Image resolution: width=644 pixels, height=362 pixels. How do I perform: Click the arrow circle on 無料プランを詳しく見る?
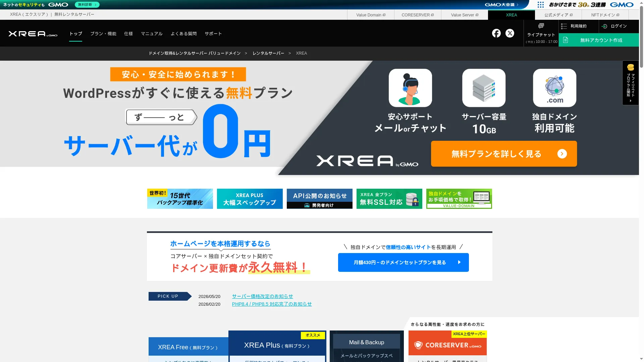click(x=562, y=154)
